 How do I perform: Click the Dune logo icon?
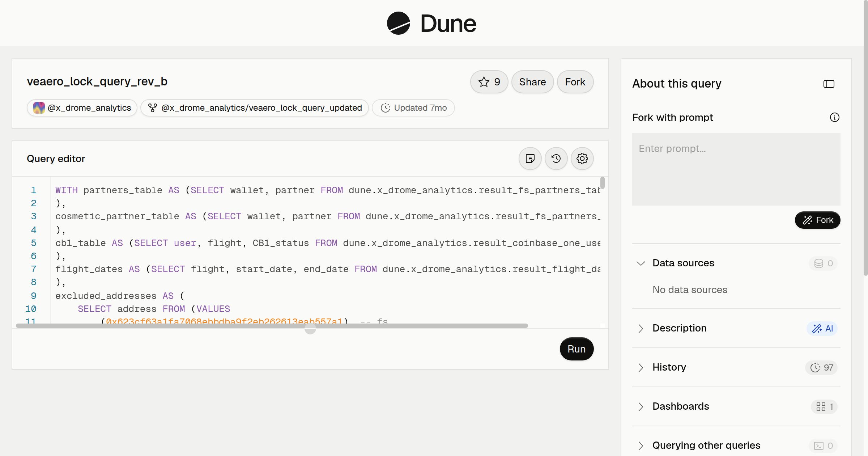click(x=398, y=23)
